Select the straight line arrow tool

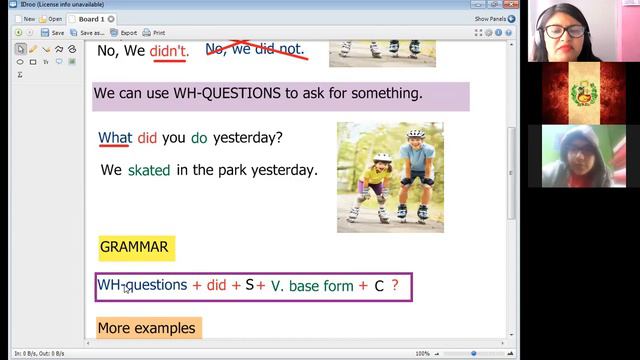tap(46, 49)
